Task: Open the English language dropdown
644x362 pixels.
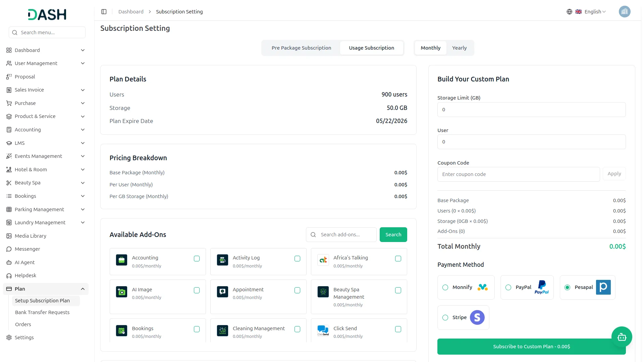Action: point(591,12)
